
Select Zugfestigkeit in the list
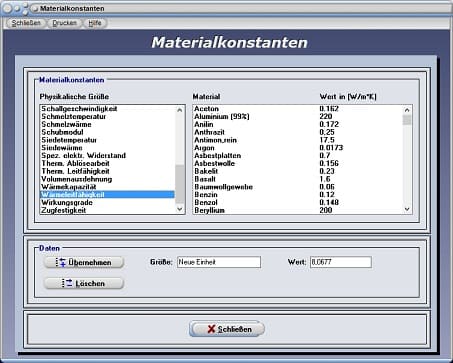[x=107, y=210]
